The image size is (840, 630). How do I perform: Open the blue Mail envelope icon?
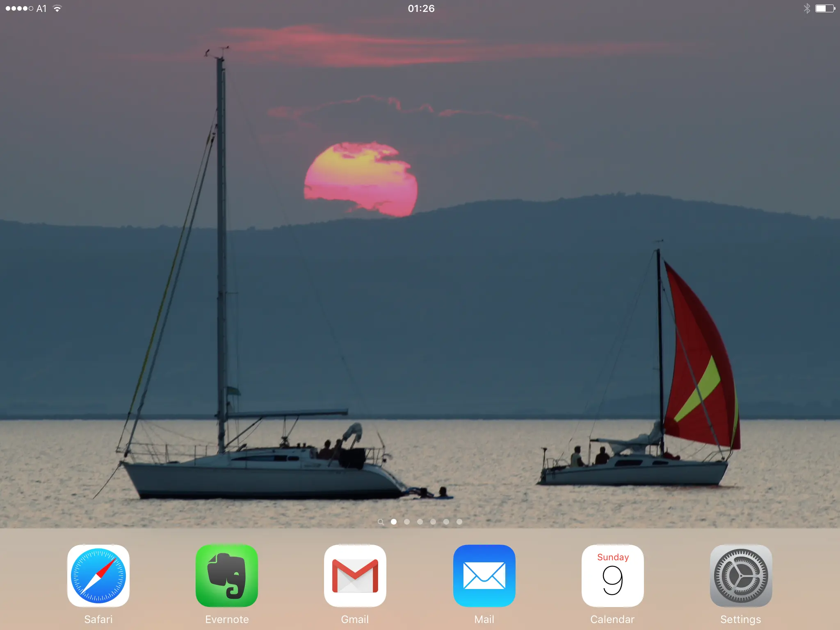point(484,575)
